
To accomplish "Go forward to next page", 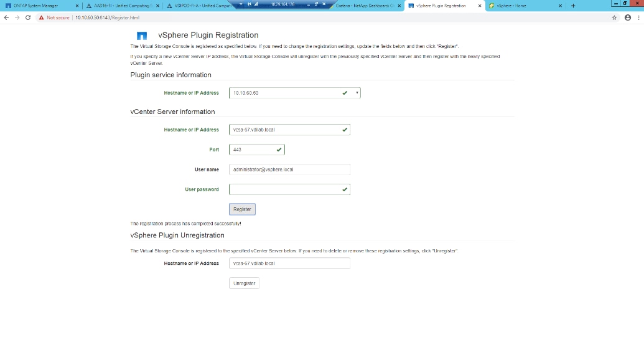I will 17,17.
